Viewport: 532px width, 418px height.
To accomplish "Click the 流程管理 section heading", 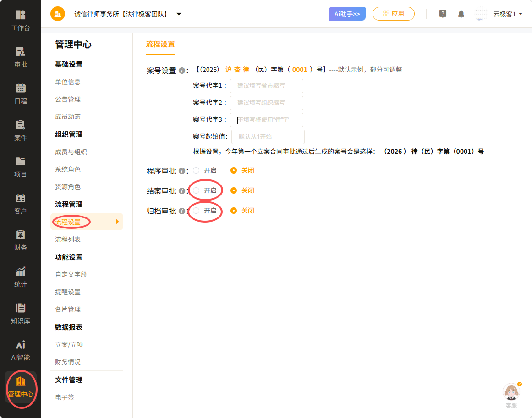I will point(69,205).
